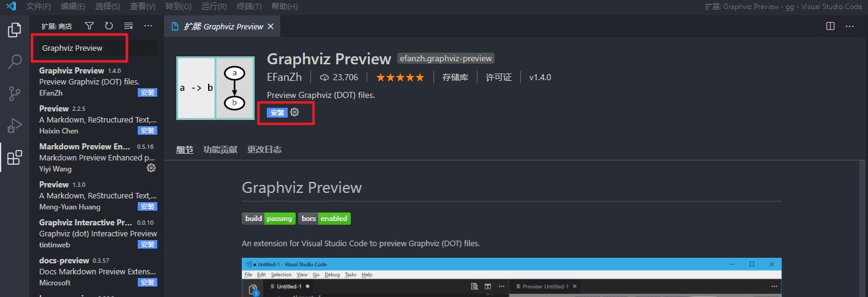The image size is (868, 297).
Task: Click the README demo screenshot image
Action: 512,277
